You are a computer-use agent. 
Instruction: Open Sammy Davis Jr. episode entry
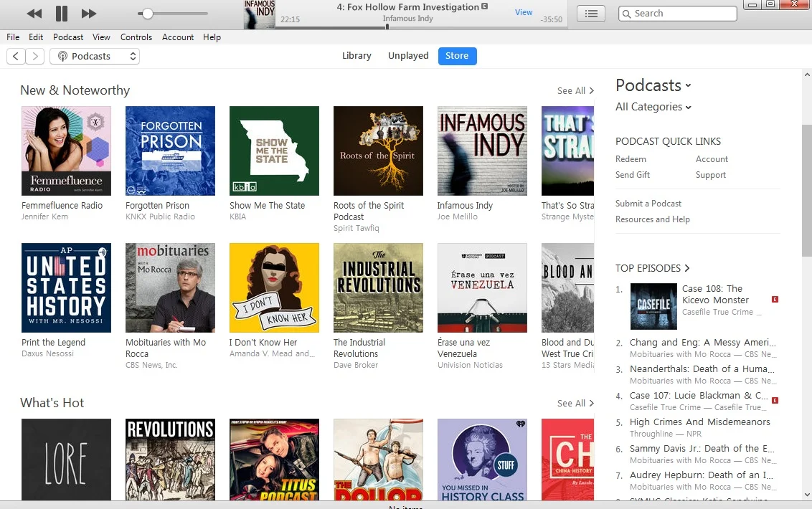702,448
